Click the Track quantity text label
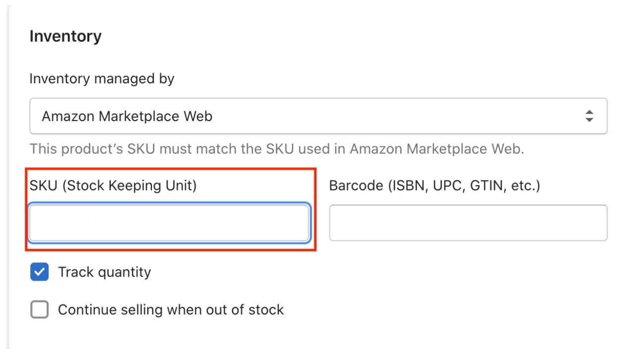Viewport: 625px width, 364px height. pos(104,272)
